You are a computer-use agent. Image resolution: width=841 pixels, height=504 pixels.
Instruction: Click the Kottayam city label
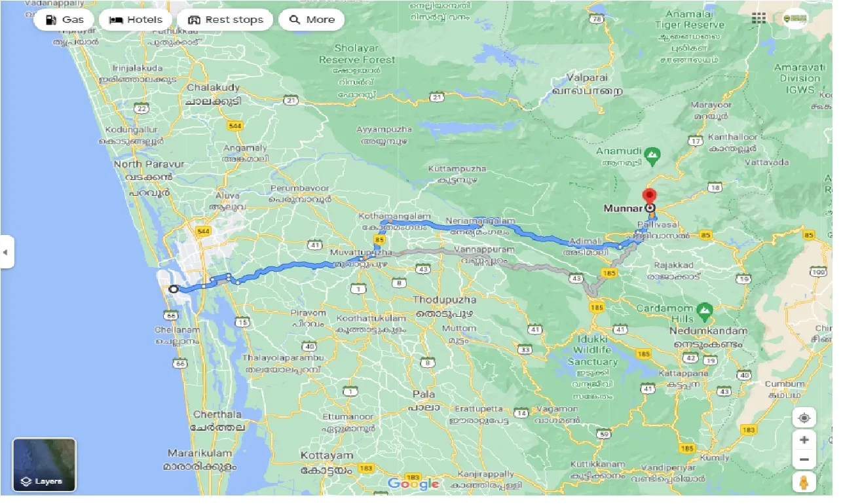point(327,456)
